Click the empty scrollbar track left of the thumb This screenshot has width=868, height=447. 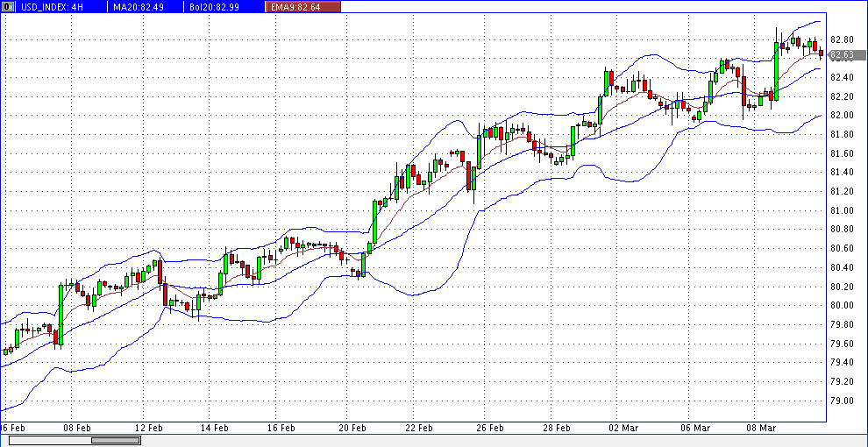point(51,440)
